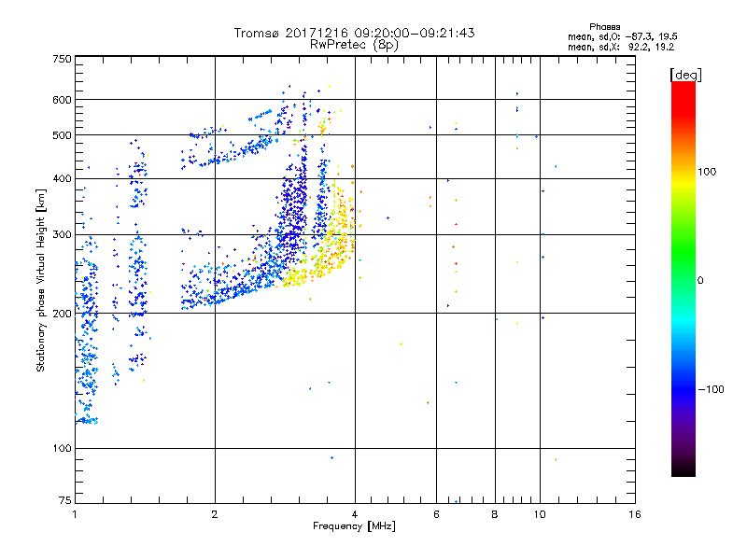The image size is (747, 560).
Task: Click the '[deg]' colorbar unit label
Action: [685, 75]
